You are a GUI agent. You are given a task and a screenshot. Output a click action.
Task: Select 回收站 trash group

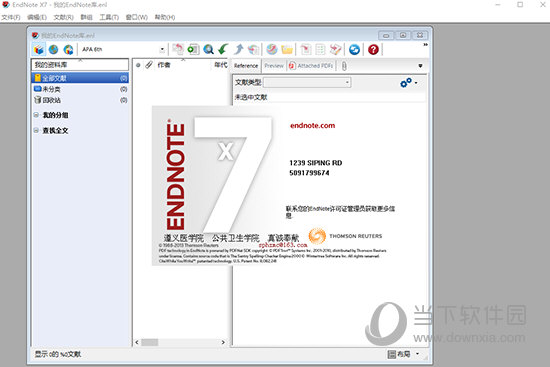coord(80,100)
